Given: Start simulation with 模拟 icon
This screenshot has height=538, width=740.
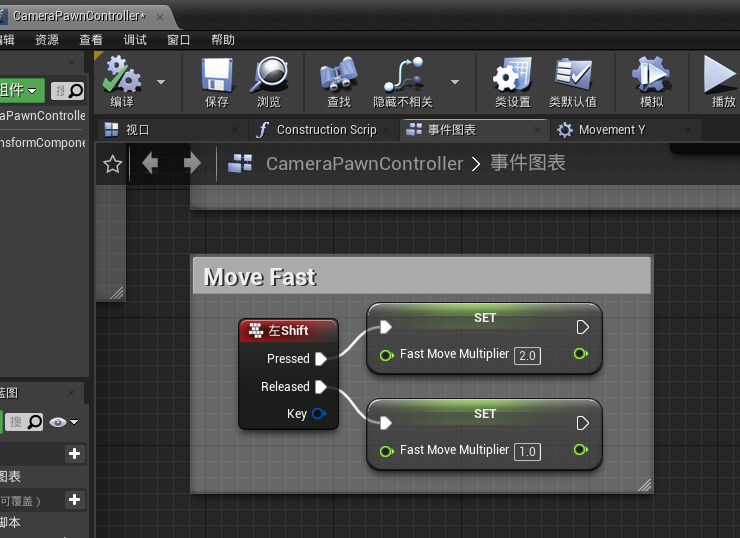Looking at the screenshot, I should 651,82.
